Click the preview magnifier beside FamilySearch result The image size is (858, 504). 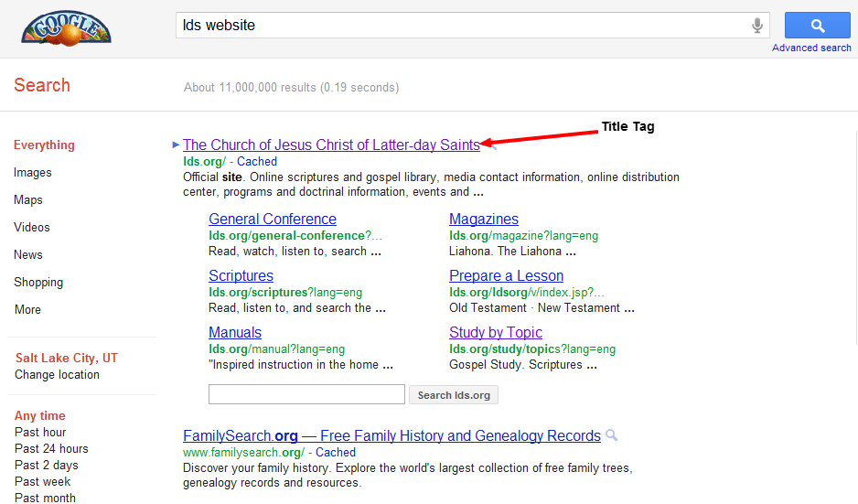[x=612, y=436]
